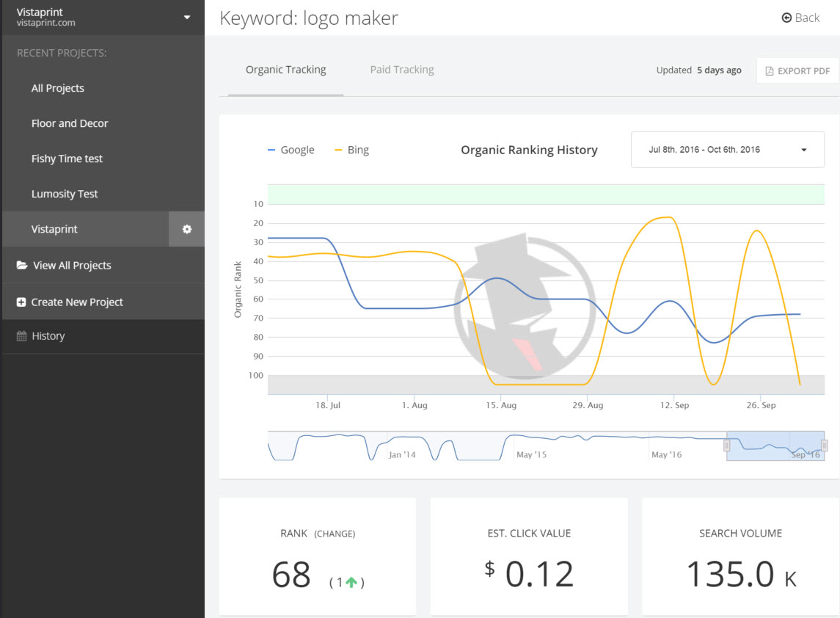Screen dimensions: 840x618
Task: Switch to Paid Tracking tab
Action: 402,70
